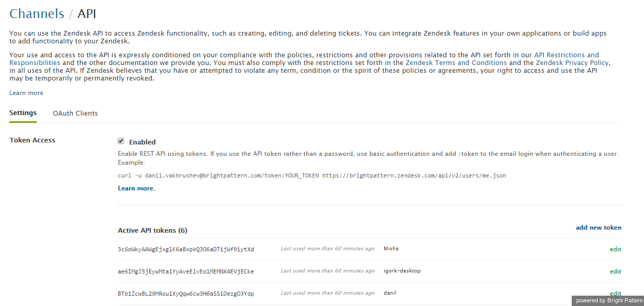Toggle the Token Access Enabled checkbox
This screenshot has width=644, height=306.
tap(121, 141)
